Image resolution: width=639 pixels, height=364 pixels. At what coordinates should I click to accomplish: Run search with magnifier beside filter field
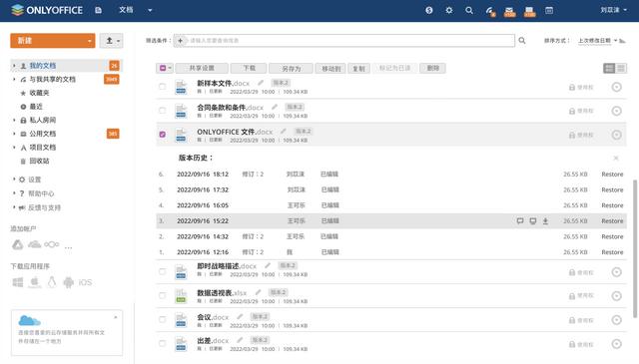pos(521,40)
